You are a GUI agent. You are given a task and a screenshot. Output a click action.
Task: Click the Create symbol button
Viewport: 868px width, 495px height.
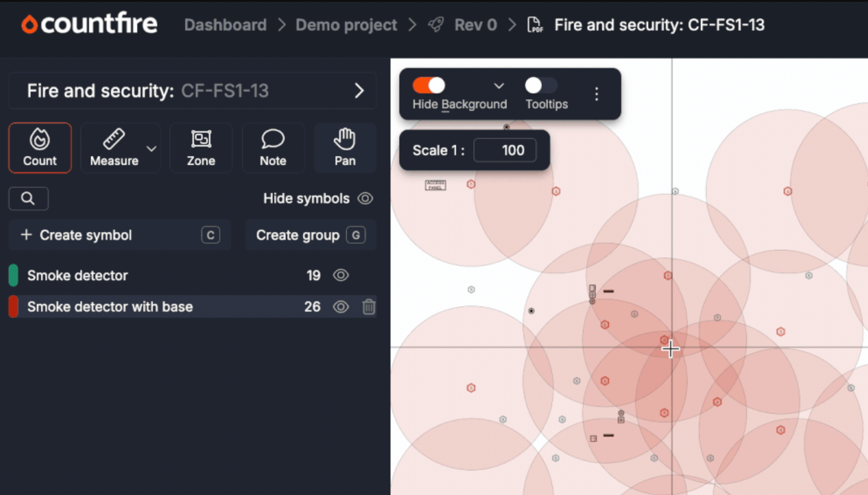120,235
